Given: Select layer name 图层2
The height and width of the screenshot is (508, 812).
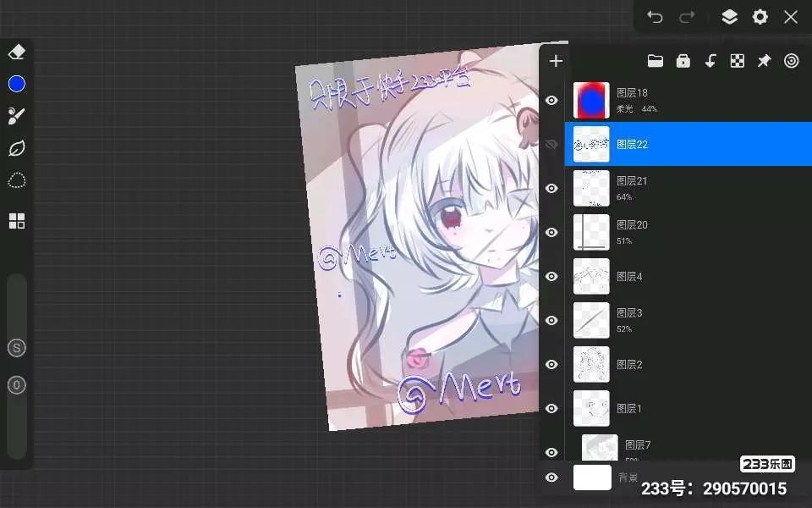Looking at the screenshot, I should [x=629, y=364].
